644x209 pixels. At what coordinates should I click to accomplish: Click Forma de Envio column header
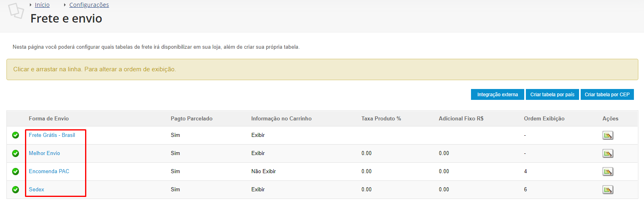click(49, 119)
